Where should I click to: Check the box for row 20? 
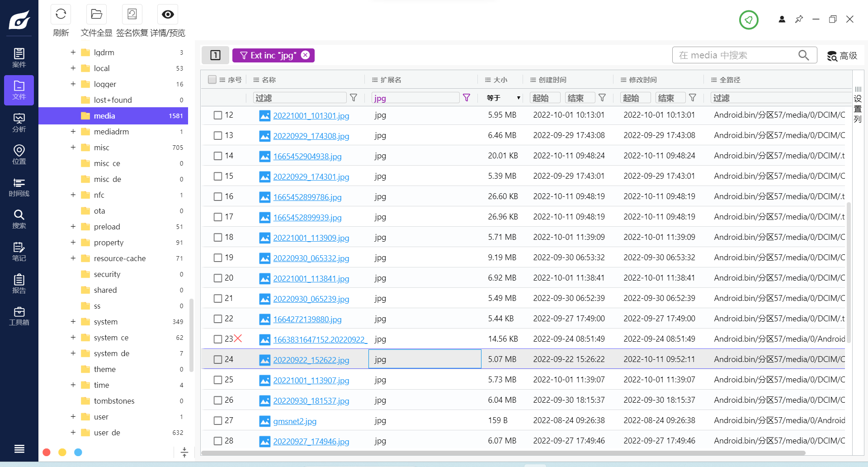tap(218, 278)
